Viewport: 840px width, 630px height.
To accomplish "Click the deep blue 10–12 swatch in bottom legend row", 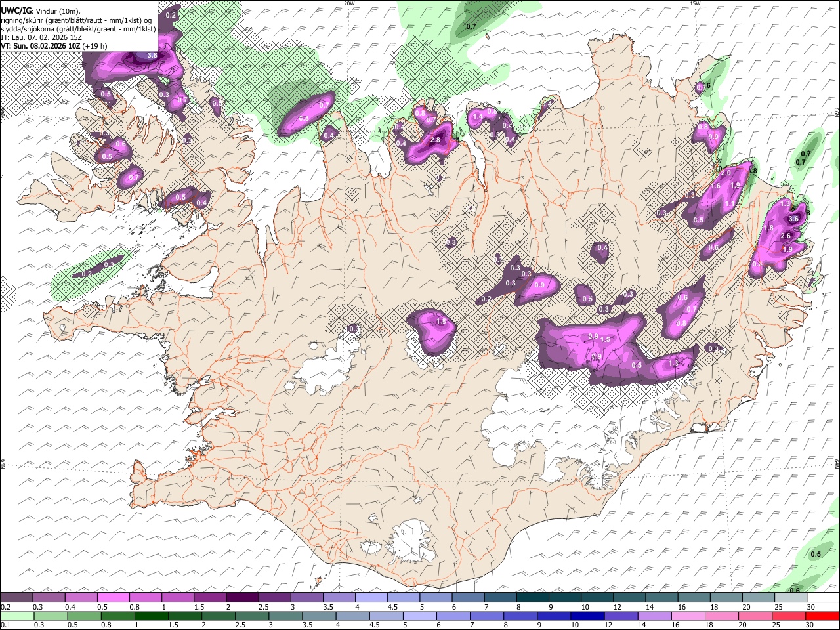I will (587, 616).
